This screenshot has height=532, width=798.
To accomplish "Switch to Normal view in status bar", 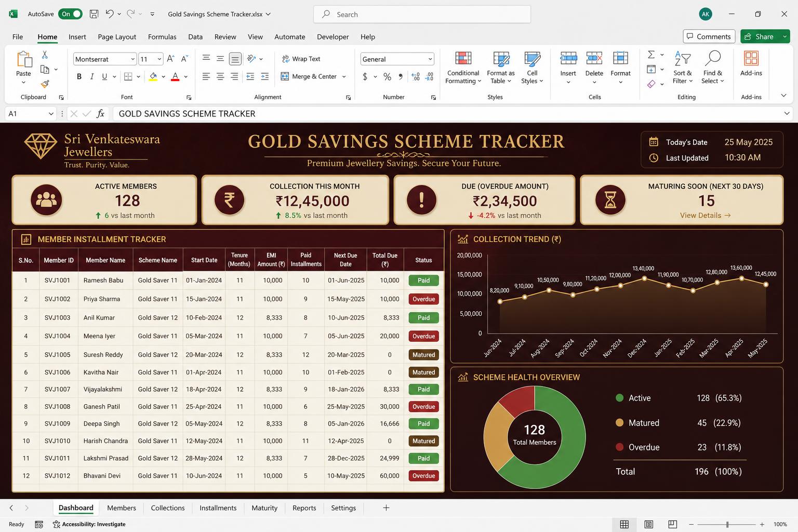I will (x=624, y=524).
